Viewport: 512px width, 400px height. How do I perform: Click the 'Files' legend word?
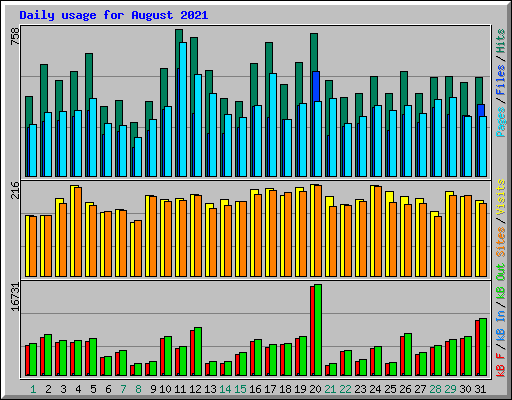click(501, 79)
